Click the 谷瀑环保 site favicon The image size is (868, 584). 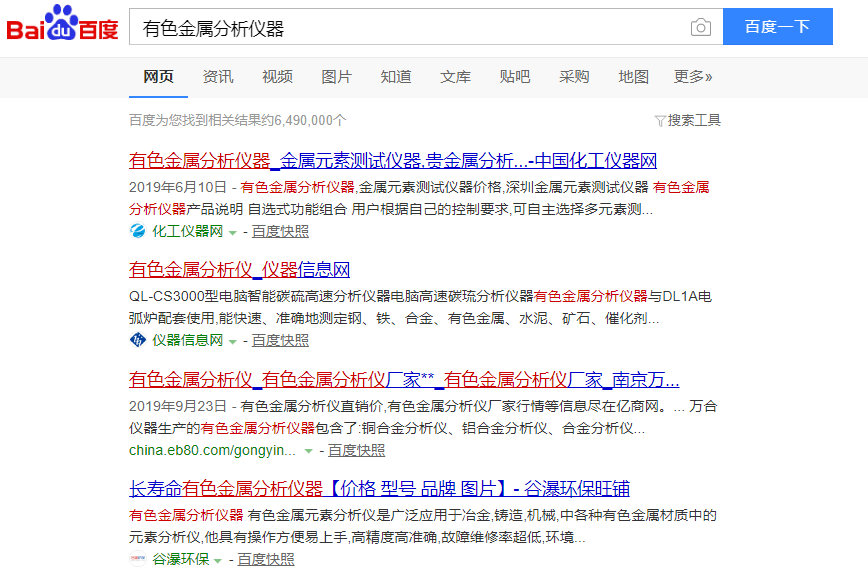[137, 559]
